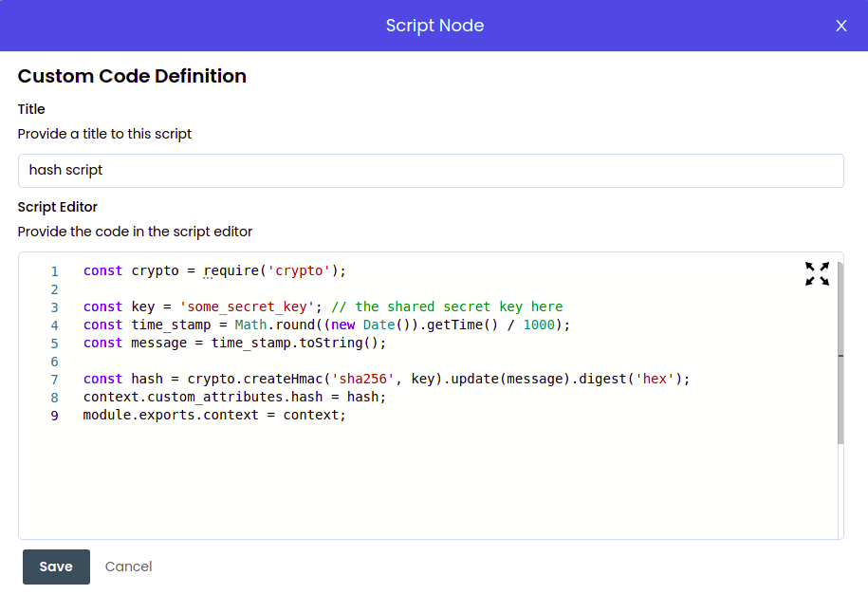868x613 pixels.
Task: Click the fullscreen arrows icon in the editor
Action: pyautogui.click(x=817, y=273)
